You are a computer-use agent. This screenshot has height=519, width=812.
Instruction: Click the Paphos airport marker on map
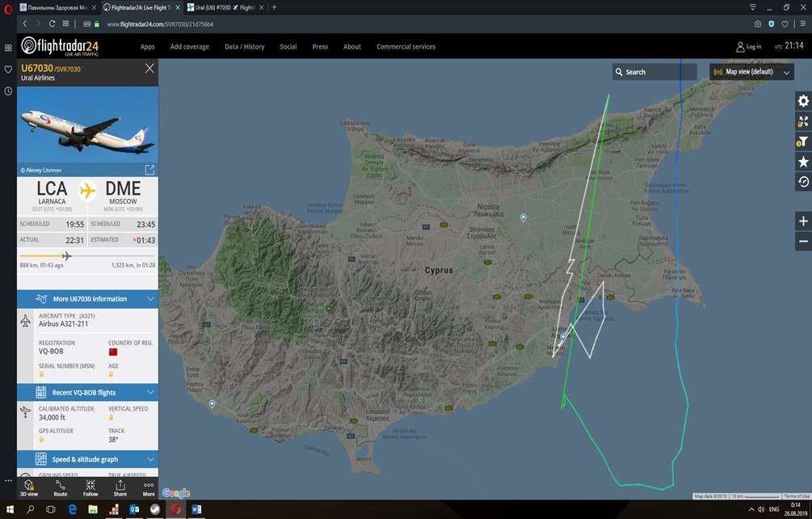coord(212,404)
